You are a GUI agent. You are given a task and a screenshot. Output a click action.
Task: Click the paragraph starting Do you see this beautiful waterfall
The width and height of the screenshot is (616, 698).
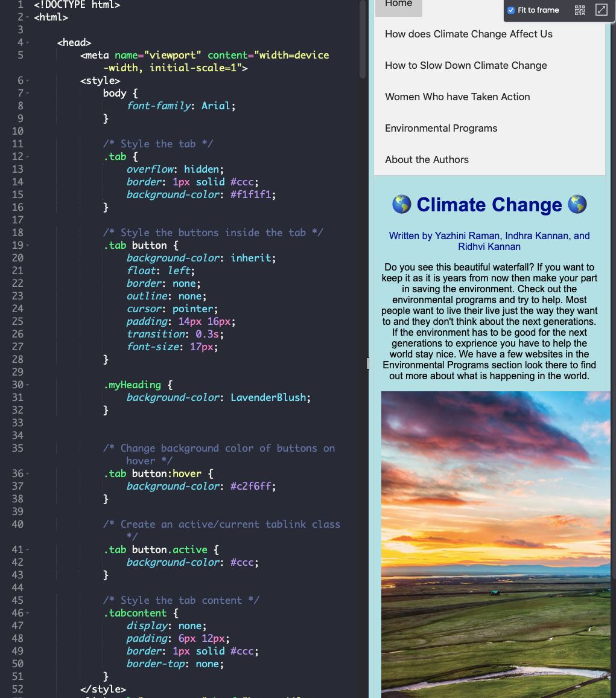tap(489, 321)
